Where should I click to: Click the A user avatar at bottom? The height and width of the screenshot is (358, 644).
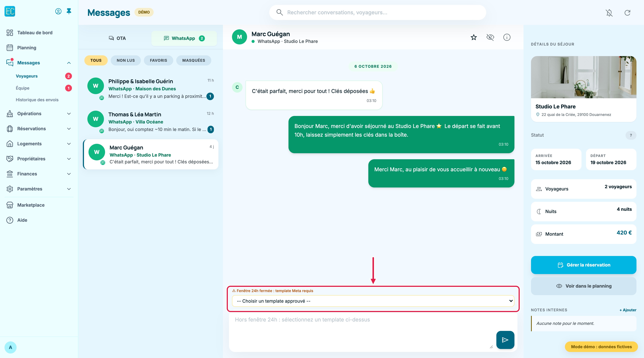11,347
